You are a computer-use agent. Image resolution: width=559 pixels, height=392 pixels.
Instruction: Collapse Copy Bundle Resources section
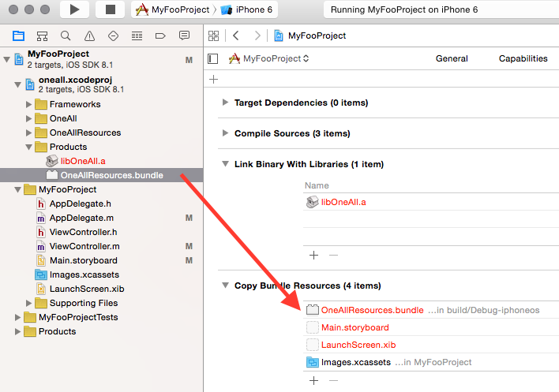click(225, 286)
